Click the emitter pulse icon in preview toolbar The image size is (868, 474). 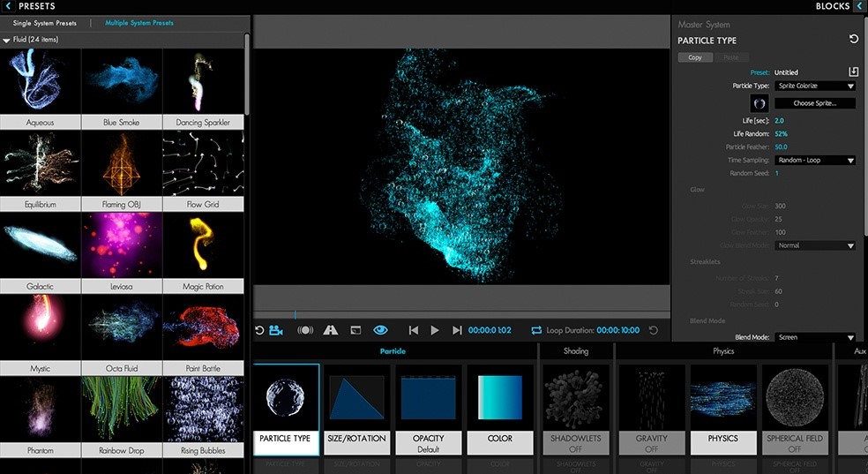[x=305, y=330]
